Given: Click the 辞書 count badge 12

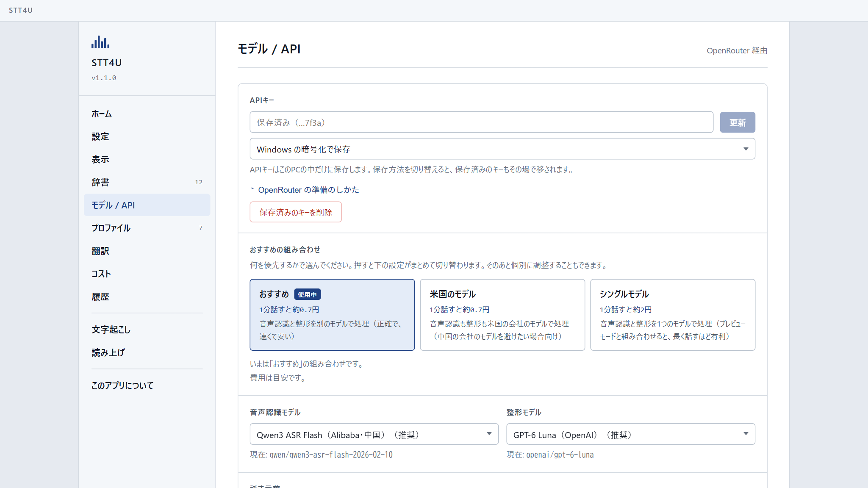Looking at the screenshot, I should 199,182.
